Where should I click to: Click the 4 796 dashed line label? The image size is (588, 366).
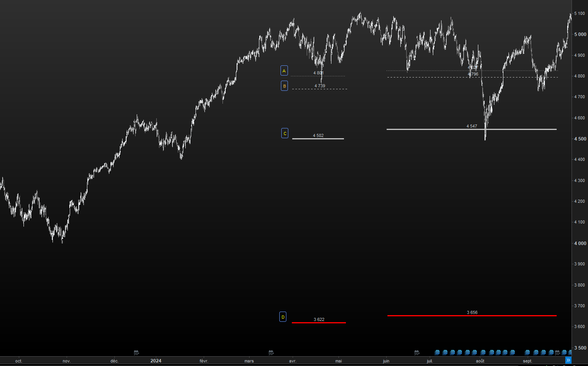[x=473, y=74]
